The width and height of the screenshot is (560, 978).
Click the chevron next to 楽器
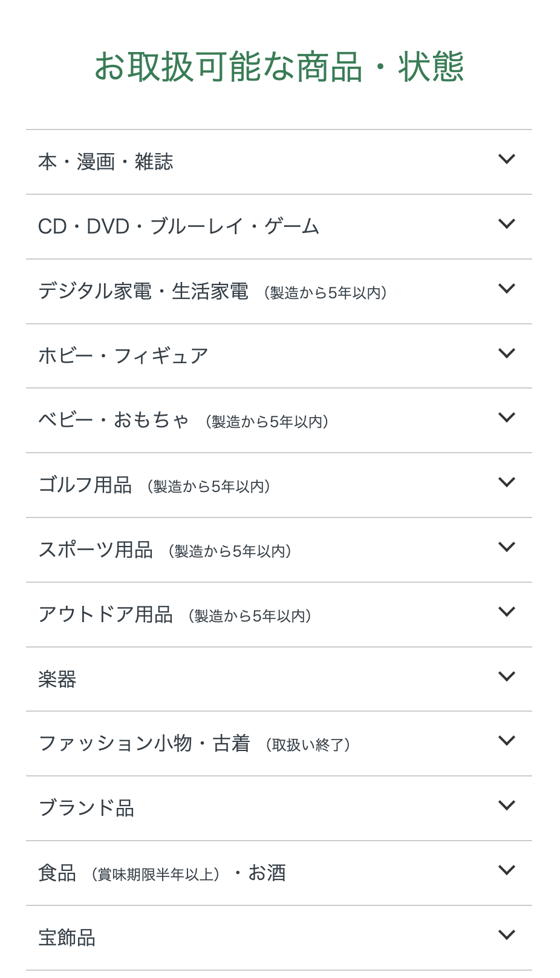(506, 676)
